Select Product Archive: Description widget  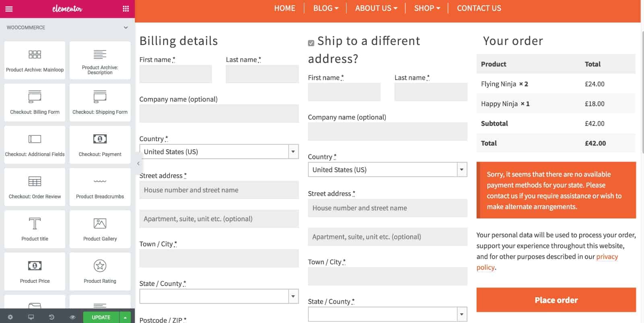point(100,60)
